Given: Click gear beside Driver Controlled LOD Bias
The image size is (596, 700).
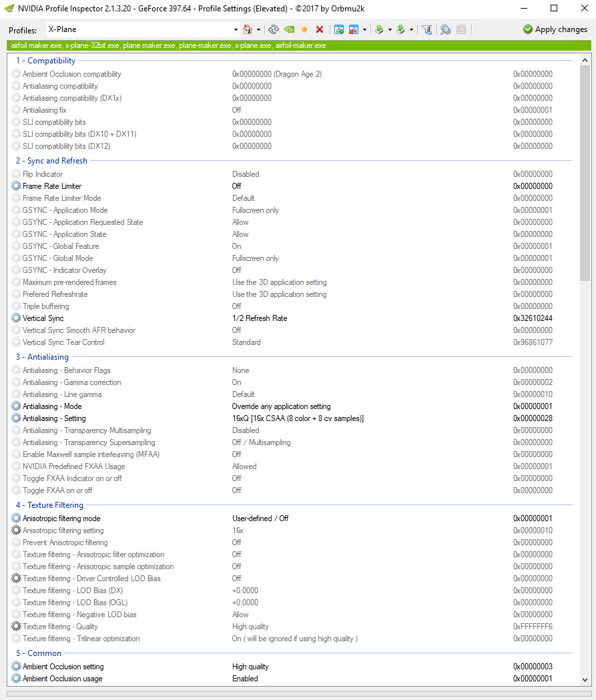Looking at the screenshot, I should [16, 579].
